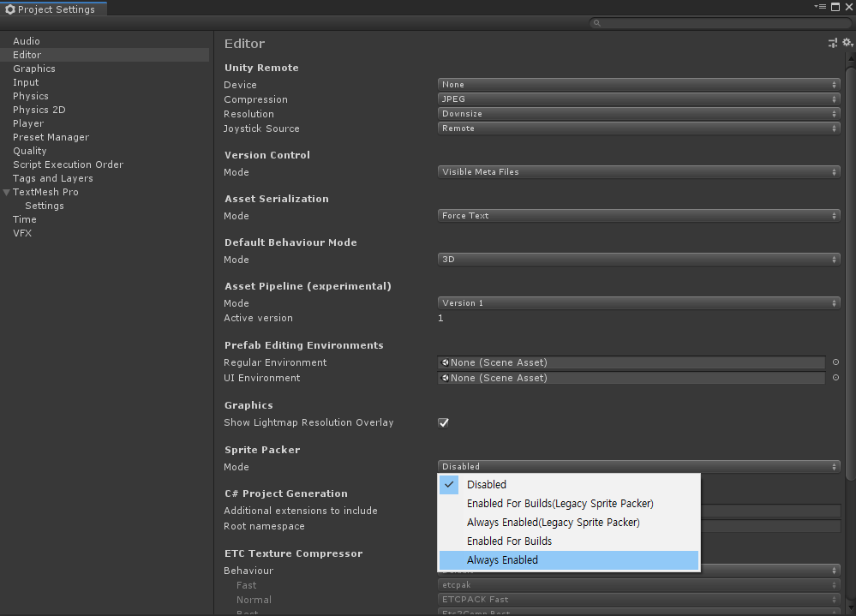The width and height of the screenshot is (856, 616).
Task: Open VFX settings category
Action: point(105,233)
